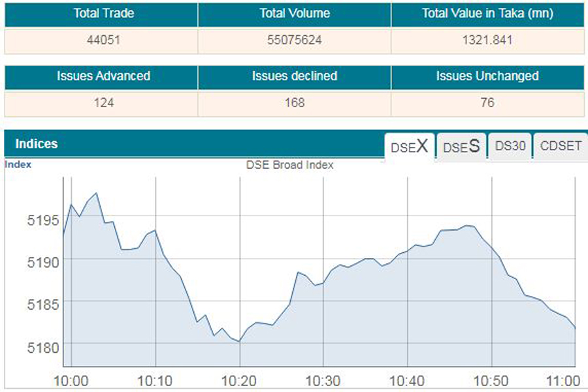Screen dimensions: 588x392
Task: Select the total volume figure 55075624
Action: (295, 40)
